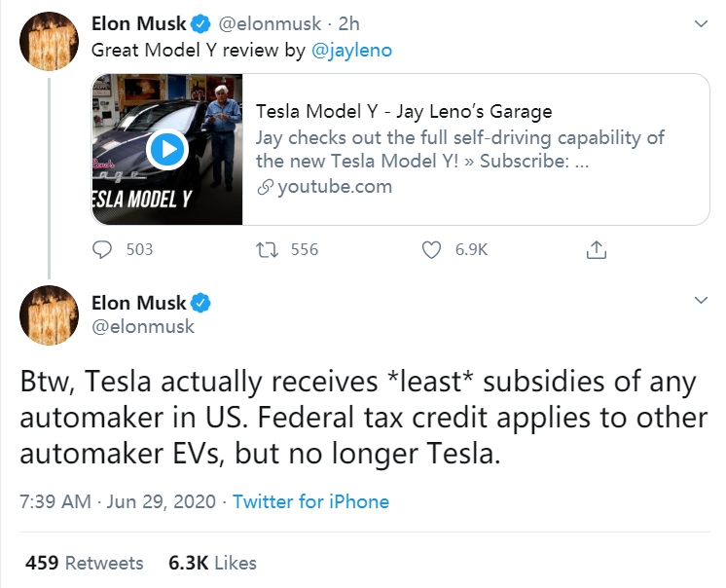Click the reply icon under first tweet
The image size is (726, 588).
(103, 250)
